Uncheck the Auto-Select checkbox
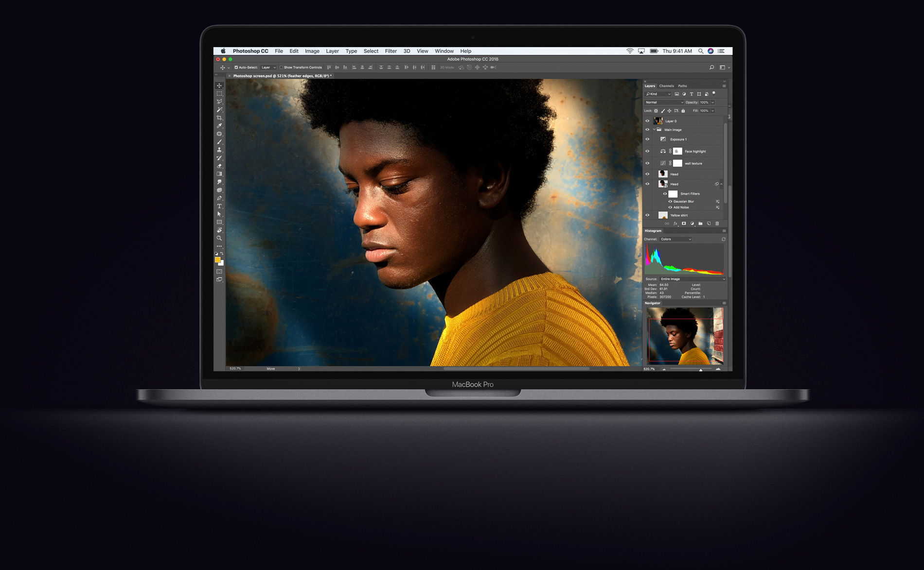Viewport: 924px width, 570px height. point(236,68)
